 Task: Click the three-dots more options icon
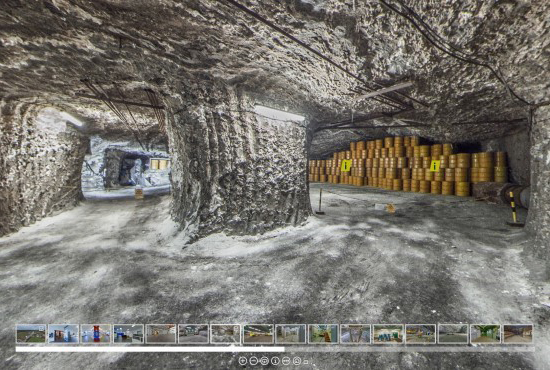286,361
